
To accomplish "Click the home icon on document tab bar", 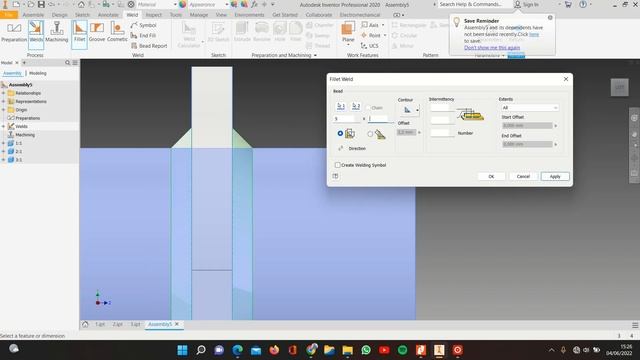I will pyautogui.click(x=85, y=324).
